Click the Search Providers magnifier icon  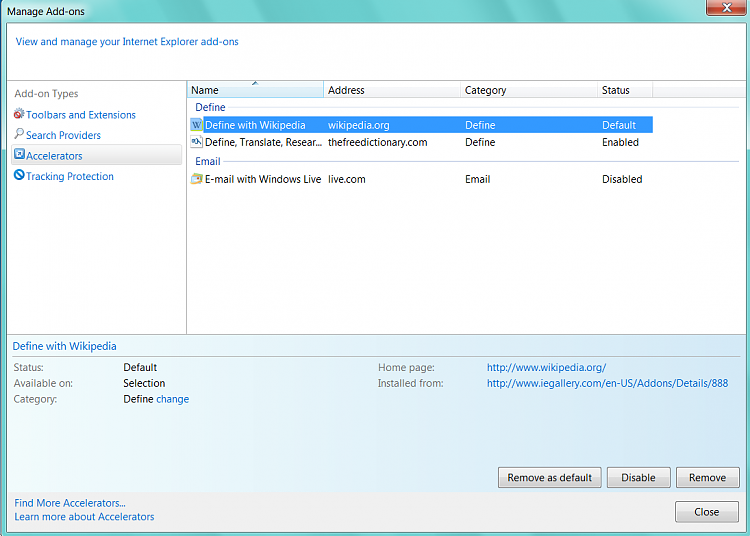(x=19, y=134)
